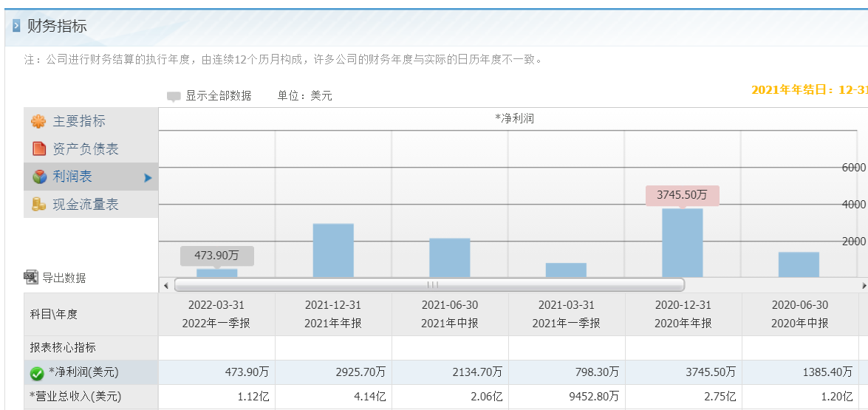This screenshot has height=410, width=868.
Task: Click the 2000 y-axis label
Action: 854,242
